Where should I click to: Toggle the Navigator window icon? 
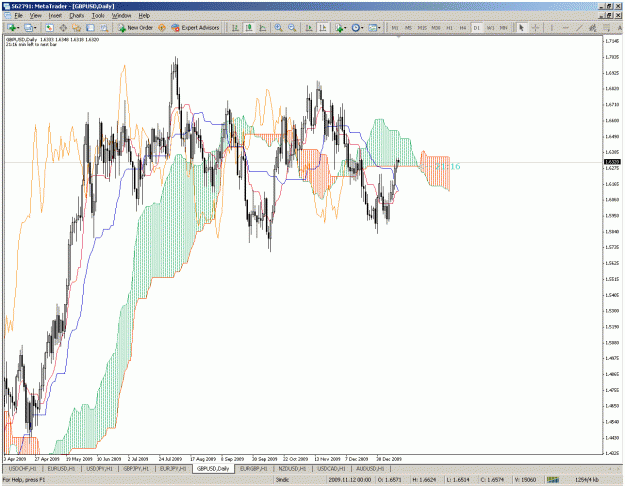click(77, 28)
